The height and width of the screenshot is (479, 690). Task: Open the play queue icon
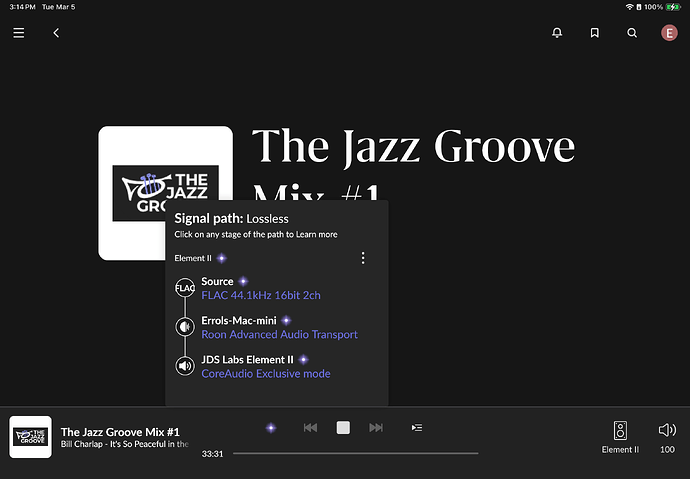point(417,428)
